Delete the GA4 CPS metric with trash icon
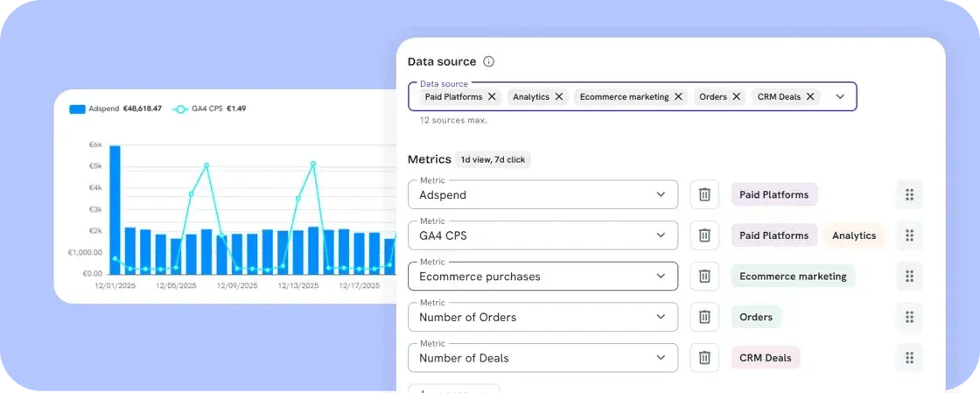The image size is (980, 393). point(704,235)
